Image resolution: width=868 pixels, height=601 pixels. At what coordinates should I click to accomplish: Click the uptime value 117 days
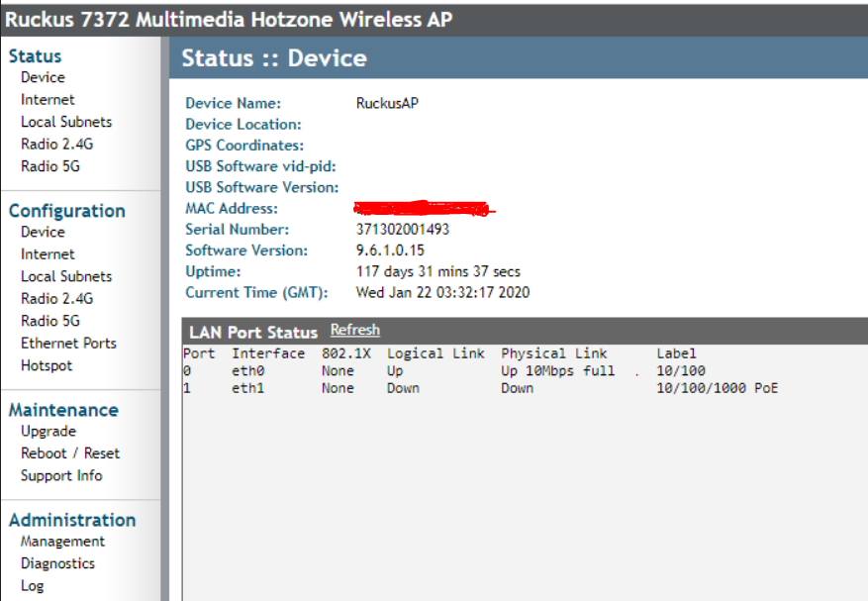point(437,271)
